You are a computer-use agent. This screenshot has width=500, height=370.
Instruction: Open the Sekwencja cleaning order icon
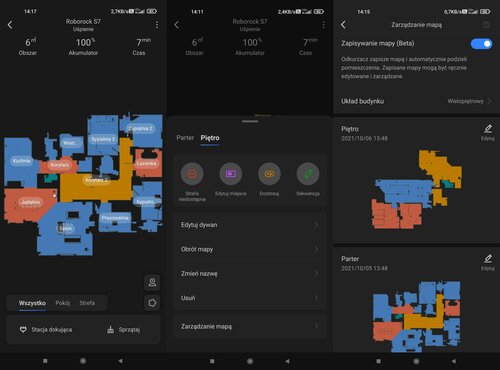tap(308, 174)
